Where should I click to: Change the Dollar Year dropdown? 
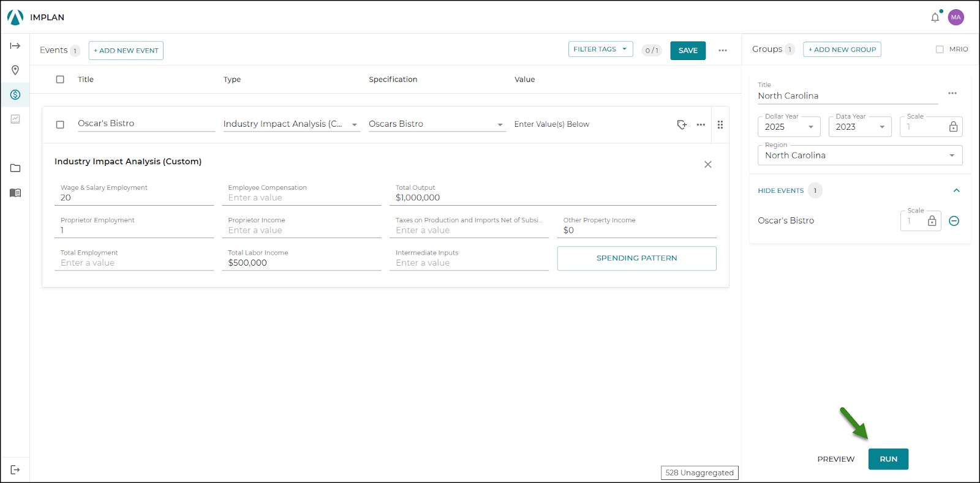point(789,127)
